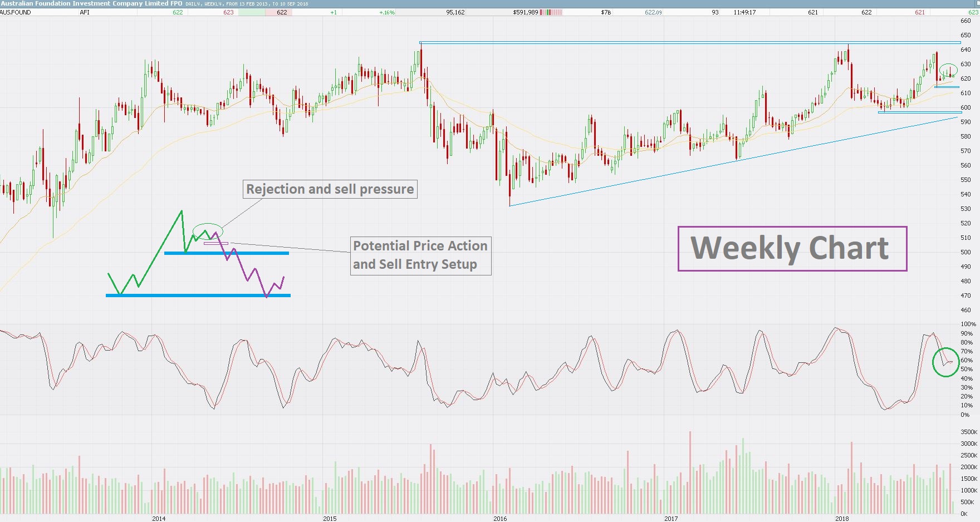Viewport: 980px width, 522px height.
Task: Click the 2016 label on the time axis
Action: tap(500, 519)
